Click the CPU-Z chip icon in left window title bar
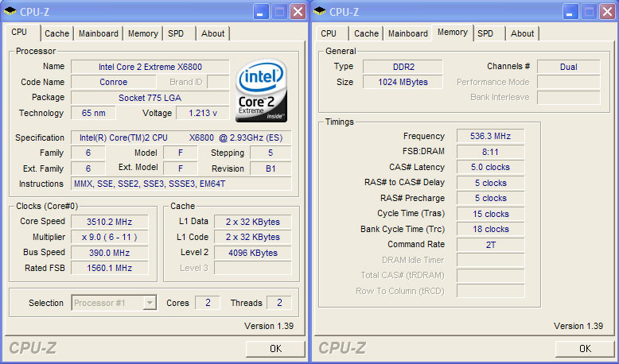619x364 pixels. (x=10, y=11)
